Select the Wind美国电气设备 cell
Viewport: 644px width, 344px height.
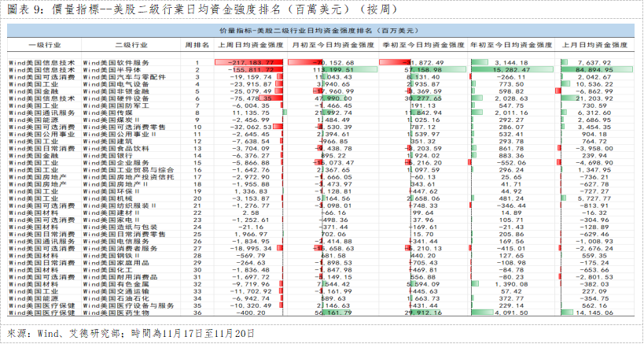pos(116,84)
